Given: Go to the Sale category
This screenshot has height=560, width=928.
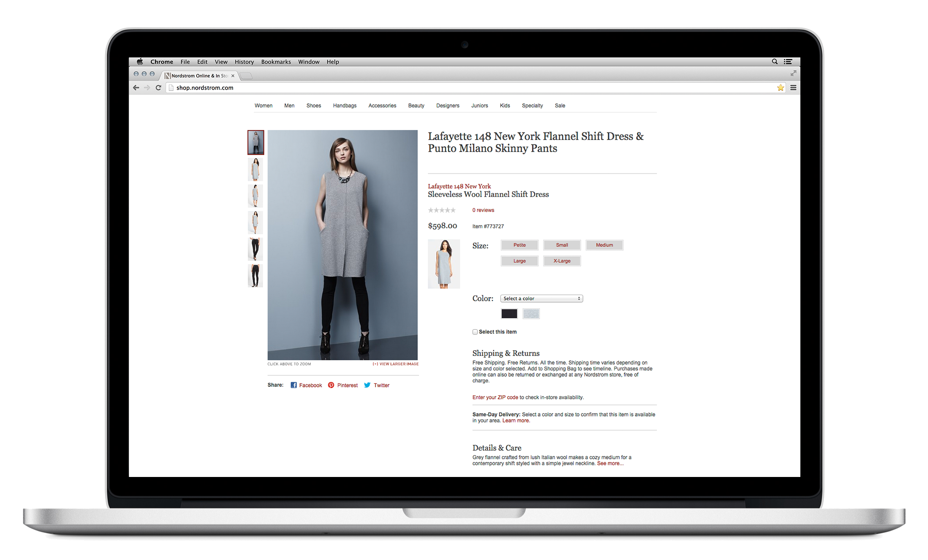Looking at the screenshot, I should (x=560, y=106).
